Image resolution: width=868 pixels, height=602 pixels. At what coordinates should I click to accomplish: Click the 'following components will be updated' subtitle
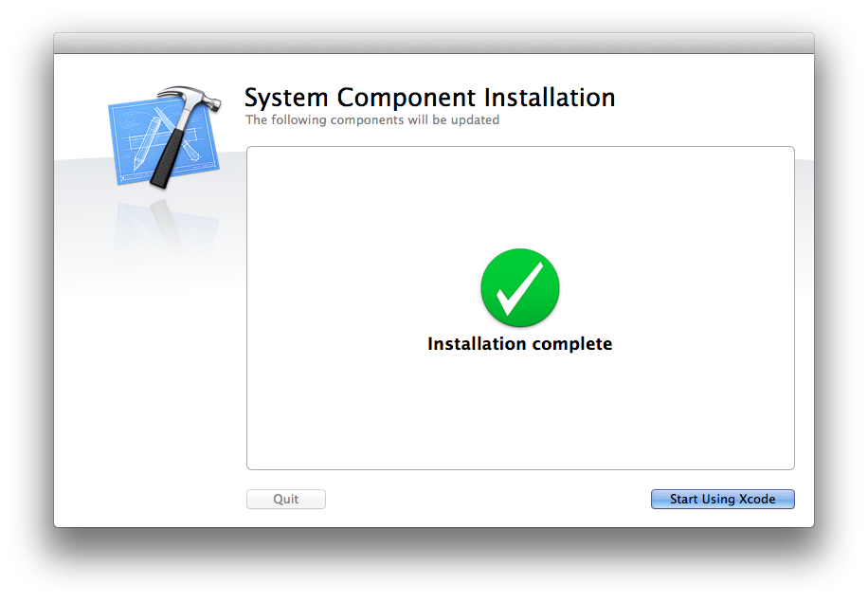(x=371, y=120)
